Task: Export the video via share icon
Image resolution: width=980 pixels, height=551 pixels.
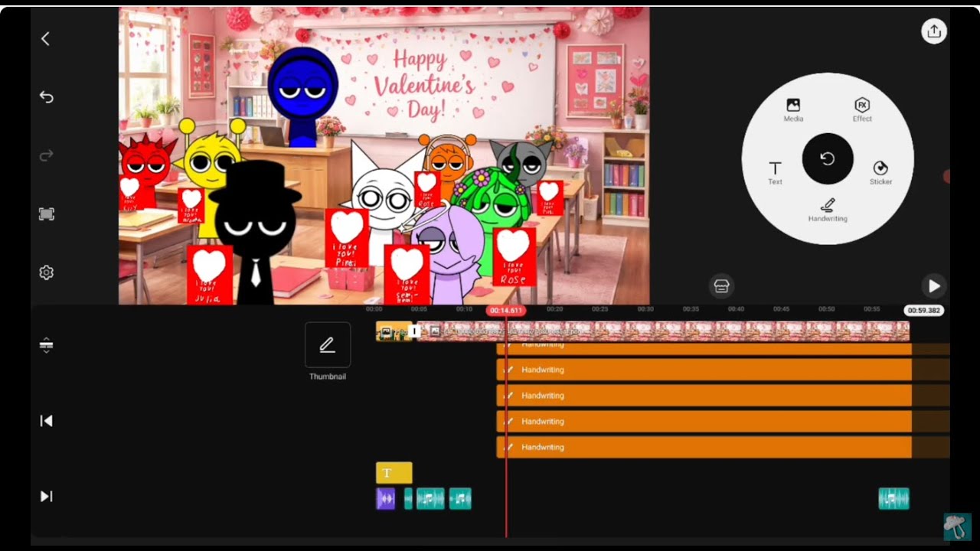Action: (933, 31)
